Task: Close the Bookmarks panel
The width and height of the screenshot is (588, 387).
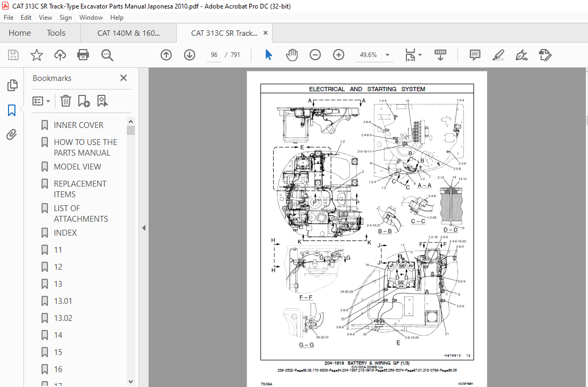Action: [x=124, y=78]
